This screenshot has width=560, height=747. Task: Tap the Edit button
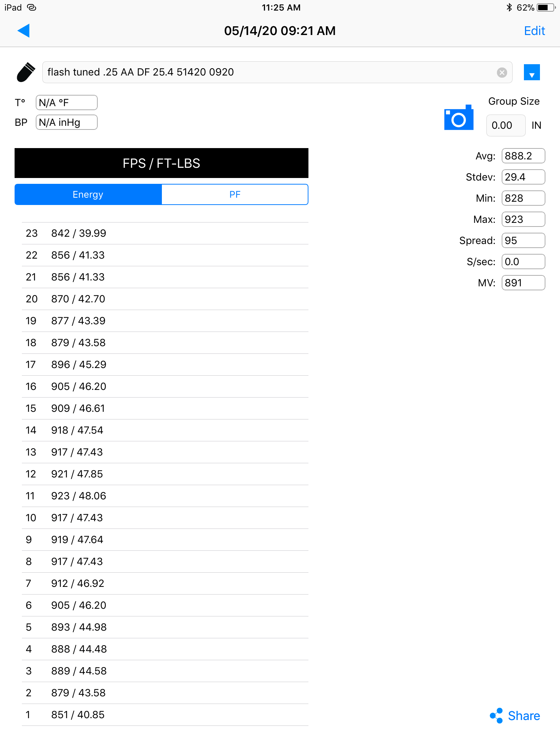(534, 31)
